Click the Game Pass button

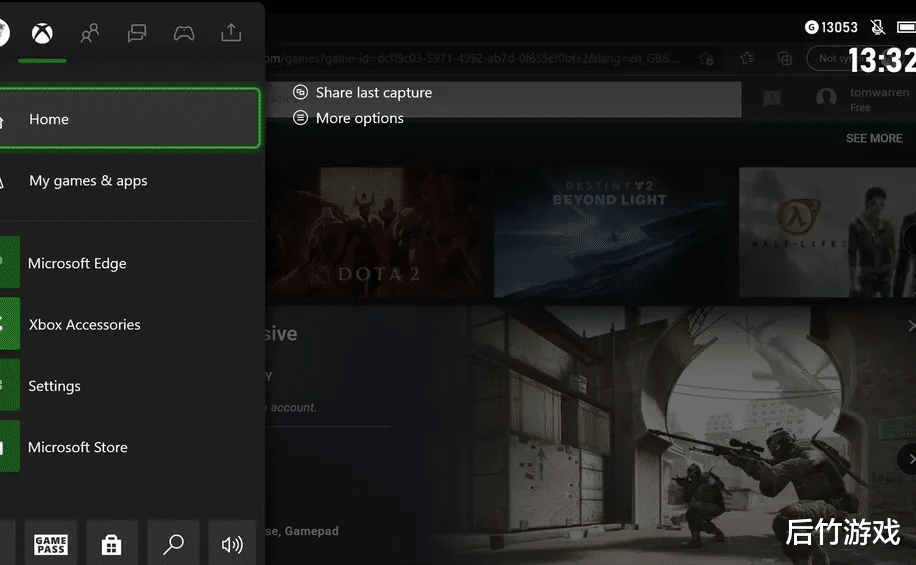pyautogui.click(x=51, y=544)
